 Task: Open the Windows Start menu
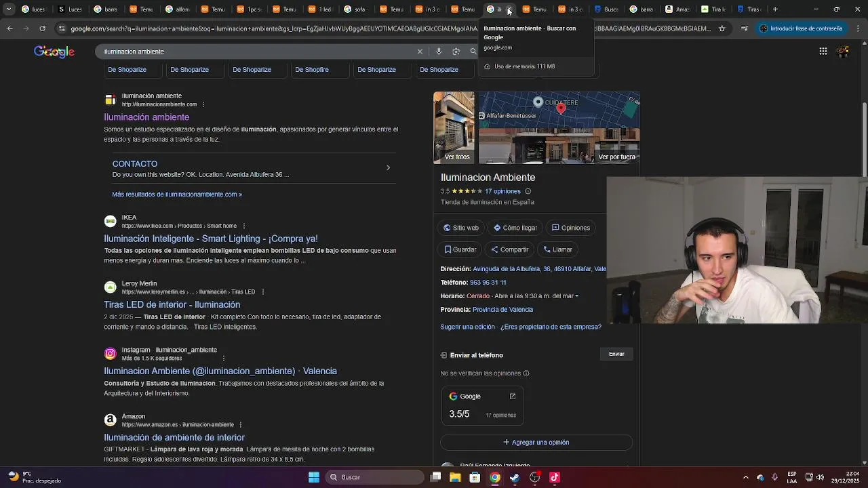[x=314, y=477]
